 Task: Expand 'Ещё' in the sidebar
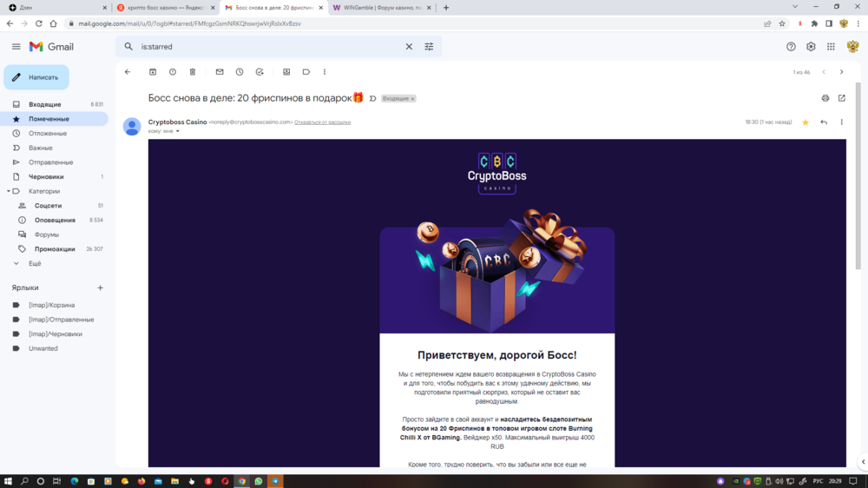(34, 263)
